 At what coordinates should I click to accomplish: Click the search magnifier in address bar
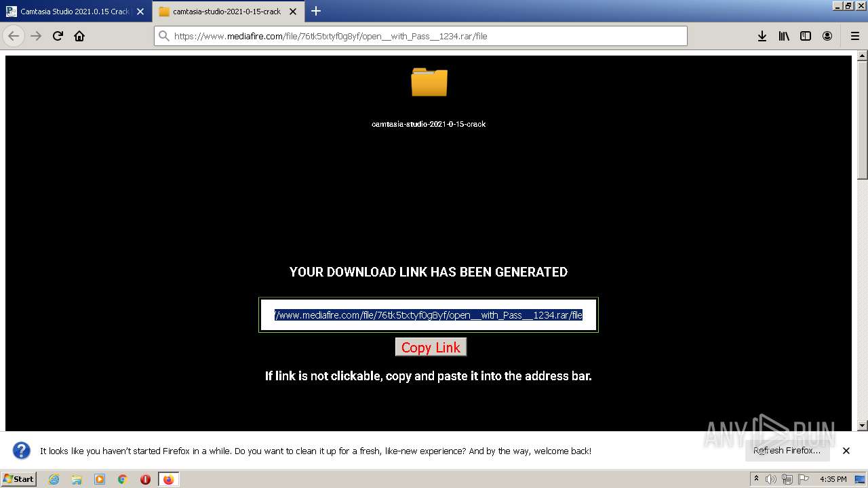coord(163,36)
